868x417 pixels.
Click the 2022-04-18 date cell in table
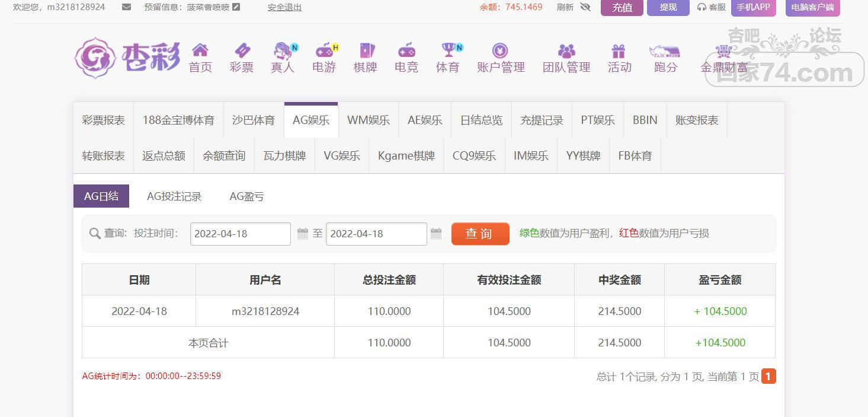pyautogui.click(x=139, y=311)
